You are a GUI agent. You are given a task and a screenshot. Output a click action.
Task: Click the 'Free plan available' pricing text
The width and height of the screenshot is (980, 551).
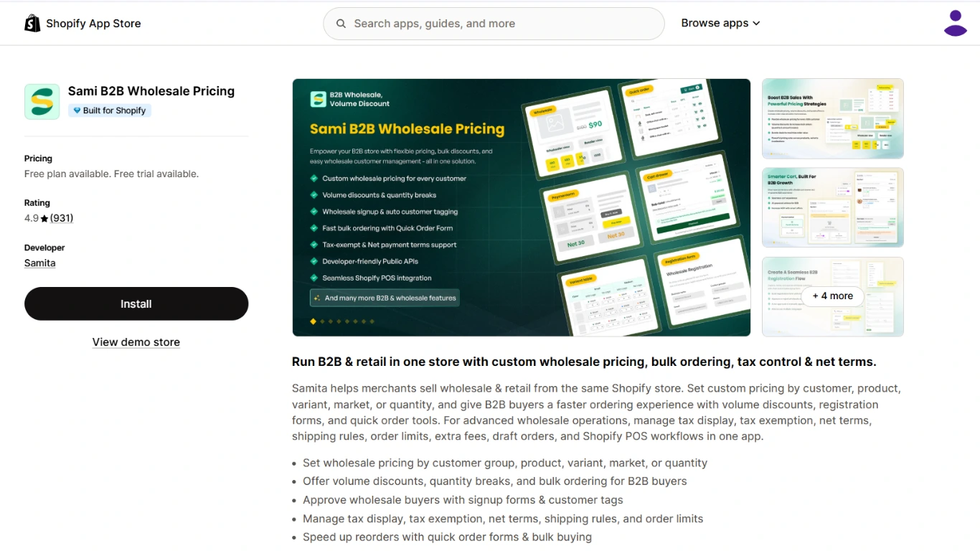click(x=111, y=174)
